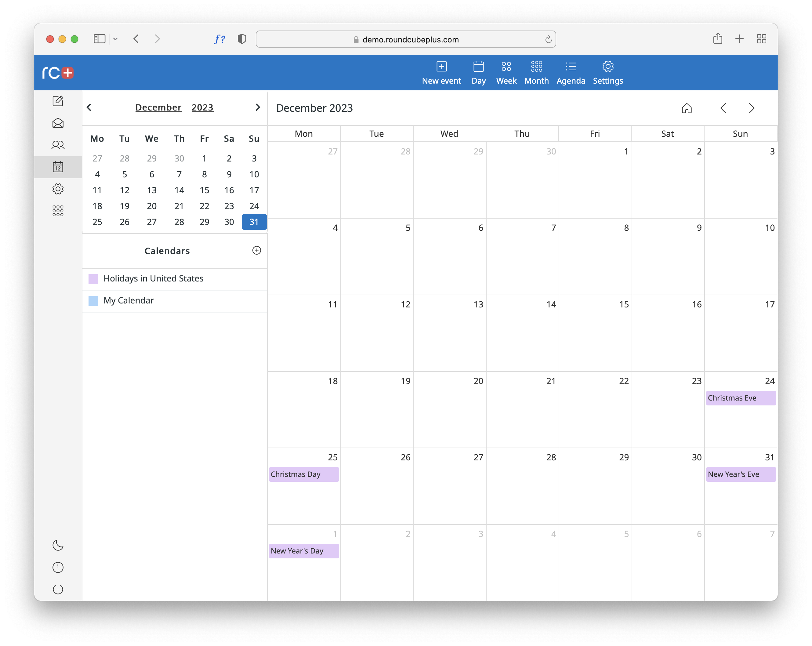This screenshot has width=812, height=646.
Task: Click the browser address bar
Action: tap(406, 39)
